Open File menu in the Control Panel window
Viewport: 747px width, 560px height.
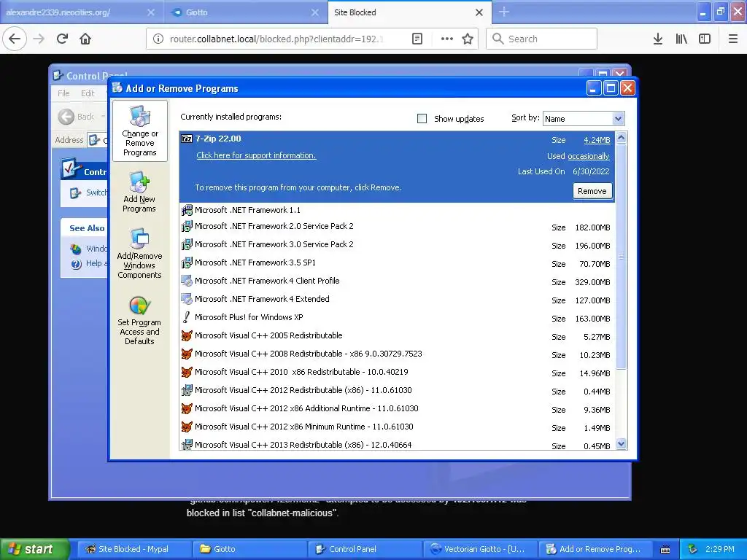point(63,93)
